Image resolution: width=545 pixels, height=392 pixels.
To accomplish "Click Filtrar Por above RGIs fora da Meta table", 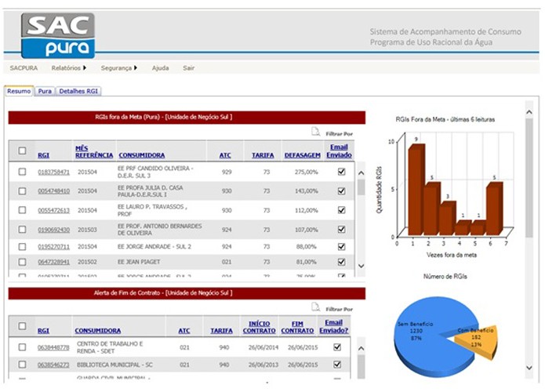I will 339,134.
